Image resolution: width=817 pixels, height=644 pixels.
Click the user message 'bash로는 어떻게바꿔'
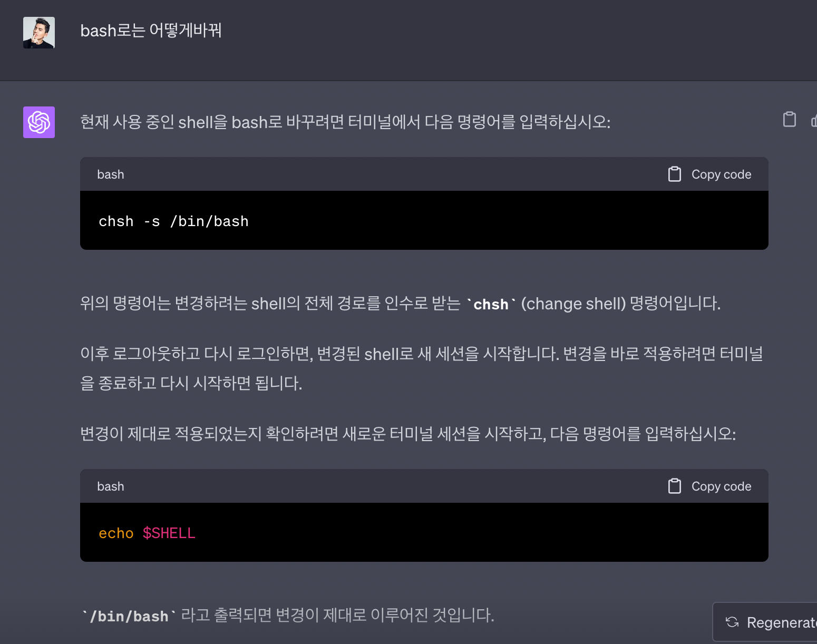tap(151, 31)
